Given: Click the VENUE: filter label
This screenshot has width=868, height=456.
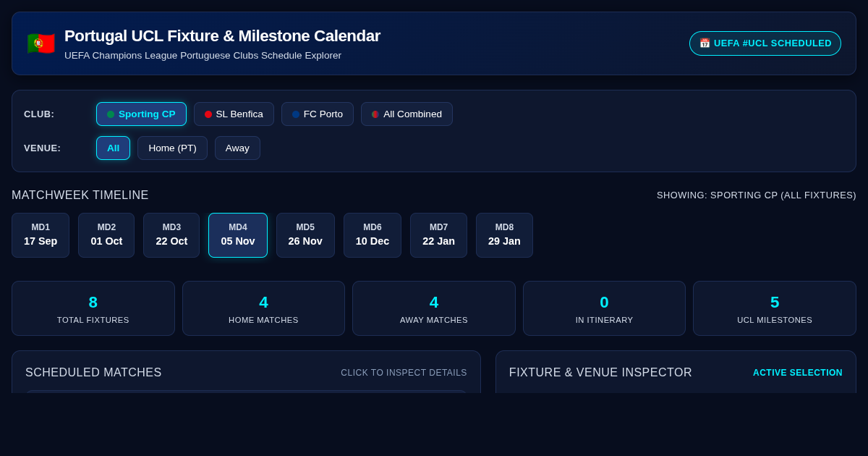Looking at the screenshot, I should coord(42,148).
